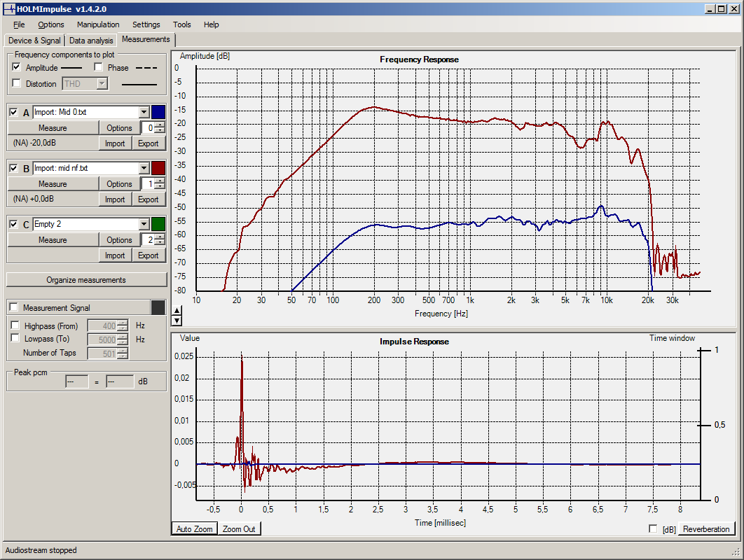This screenshot has width=744, height=560.
Task: Click the dark Measurement Signal color swatch
Action: click(158, 307)
